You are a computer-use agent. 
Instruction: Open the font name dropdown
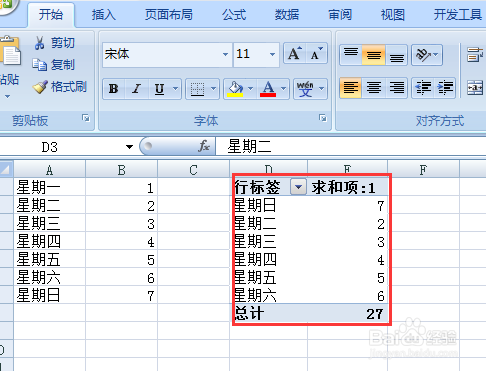(226, 54)
